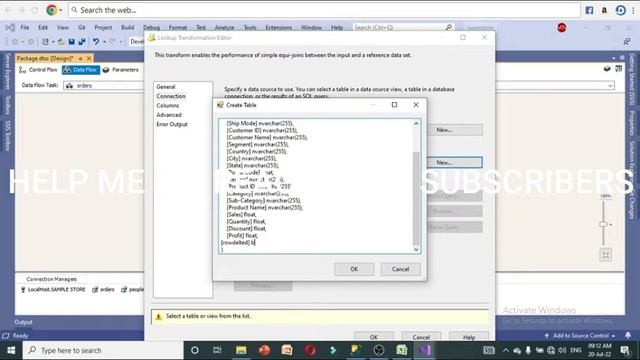
Task: Open the Extensions menu
Action: click(x=278, y=27)
